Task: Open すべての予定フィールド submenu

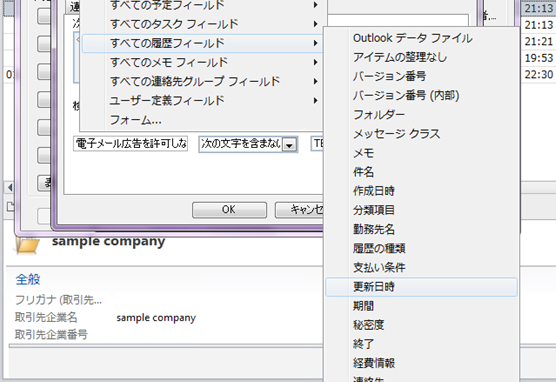Action: (x=202, y=5)
